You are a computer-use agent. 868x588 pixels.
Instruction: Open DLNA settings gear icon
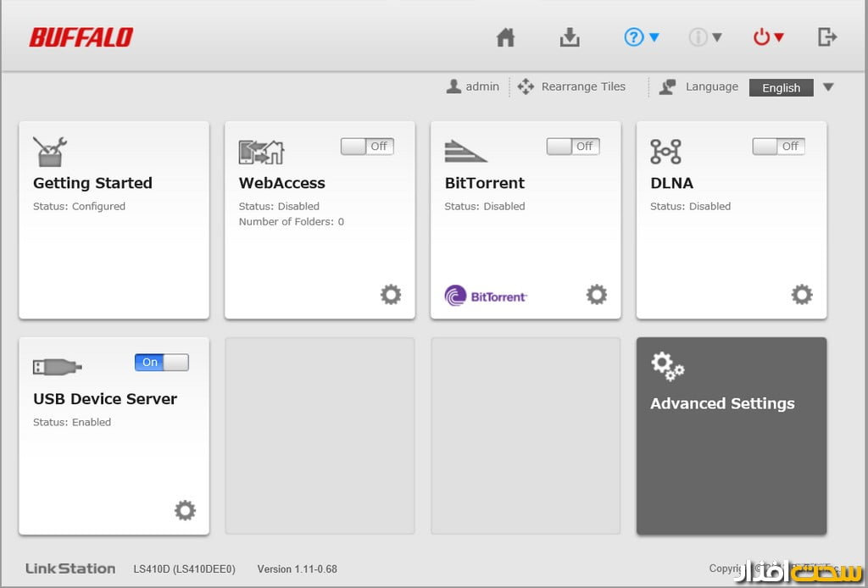pyautogui.click(x=802, y=295)
